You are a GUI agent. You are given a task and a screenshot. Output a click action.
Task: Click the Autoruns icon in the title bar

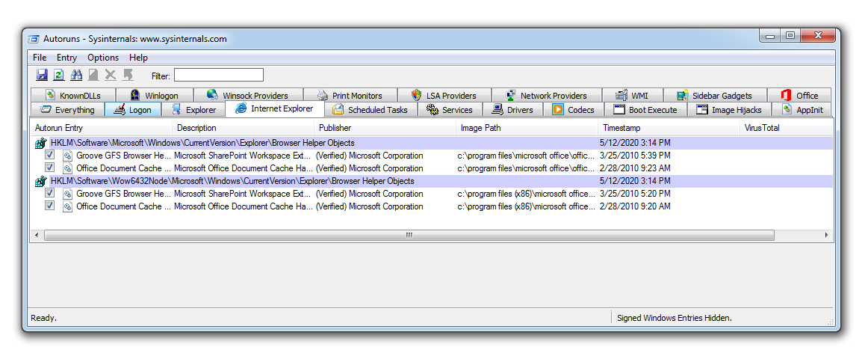point(34,38)
